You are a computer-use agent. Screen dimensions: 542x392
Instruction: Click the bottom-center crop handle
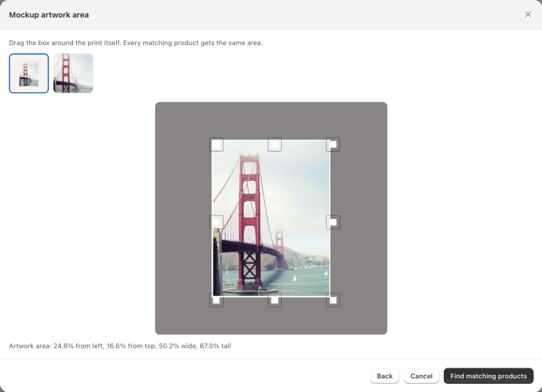click(x=275, y=300)
